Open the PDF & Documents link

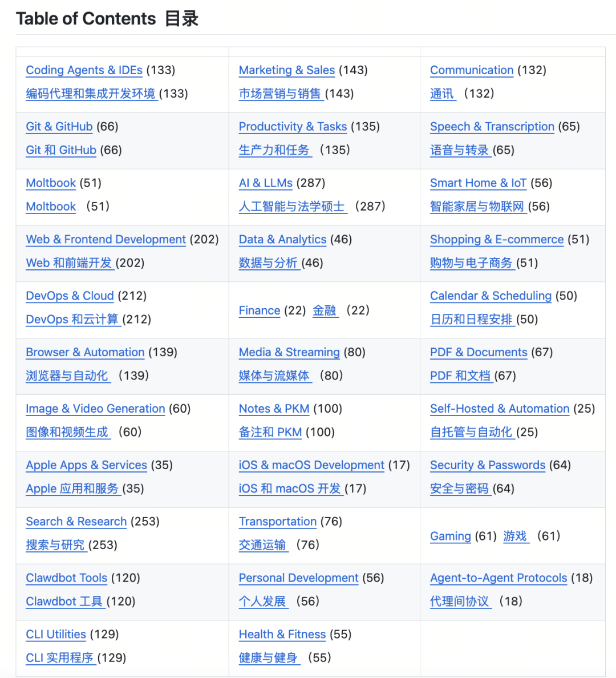[479, 352]
